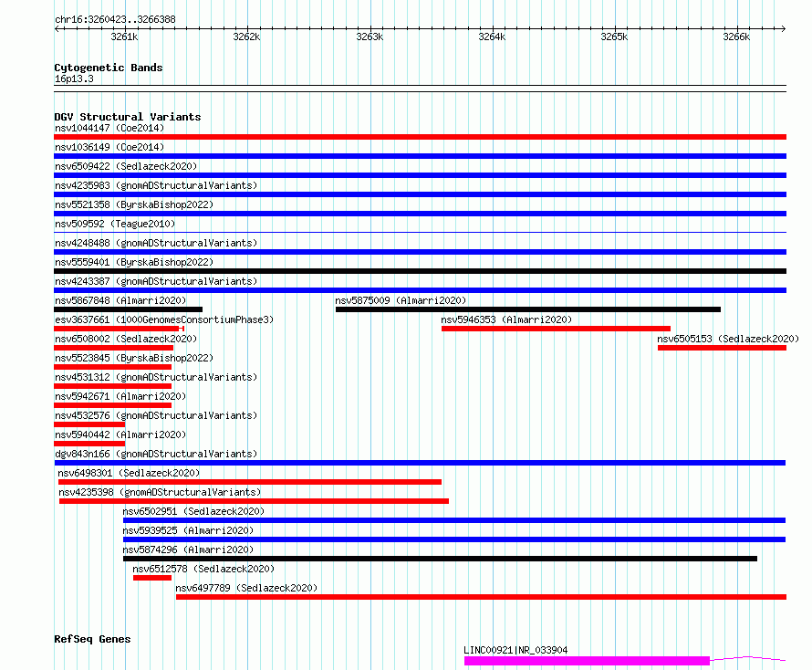Open esv3637661 (1000GenomesConsortiumPhase3) variant
812x670 pixels.
pos(164,319)
